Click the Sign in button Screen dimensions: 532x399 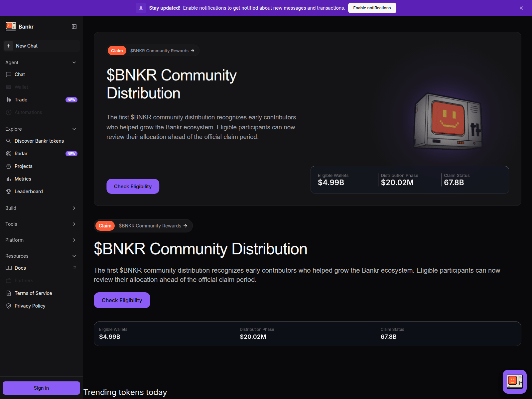pos(41,388)
